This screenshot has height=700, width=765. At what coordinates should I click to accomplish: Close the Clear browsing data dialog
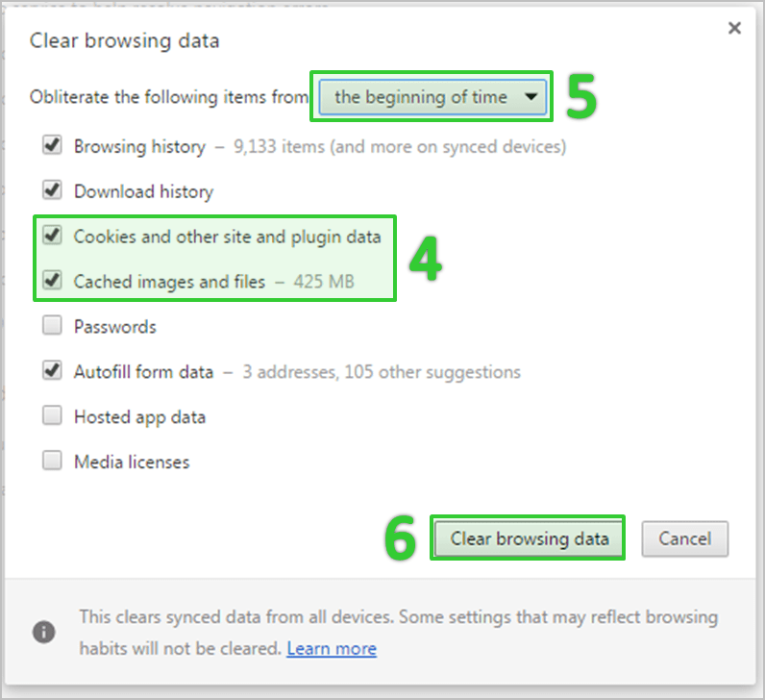click(734, 29)
